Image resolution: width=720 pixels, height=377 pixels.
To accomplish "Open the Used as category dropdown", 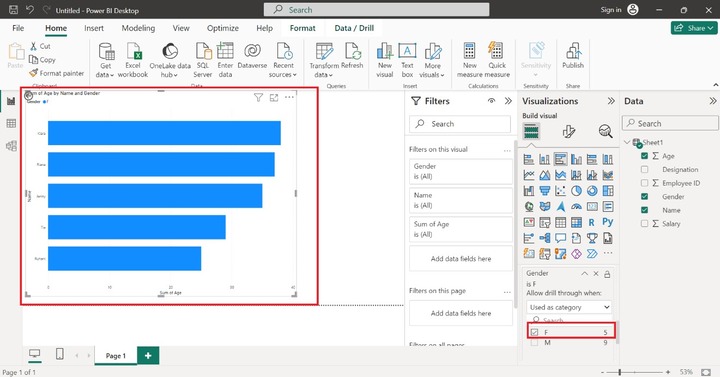I will click(569, 307).
